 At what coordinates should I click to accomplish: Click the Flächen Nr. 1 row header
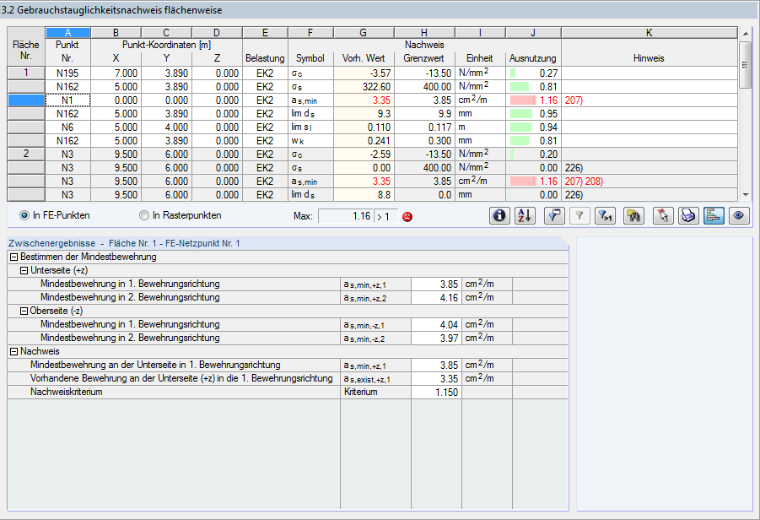point(26,73)
